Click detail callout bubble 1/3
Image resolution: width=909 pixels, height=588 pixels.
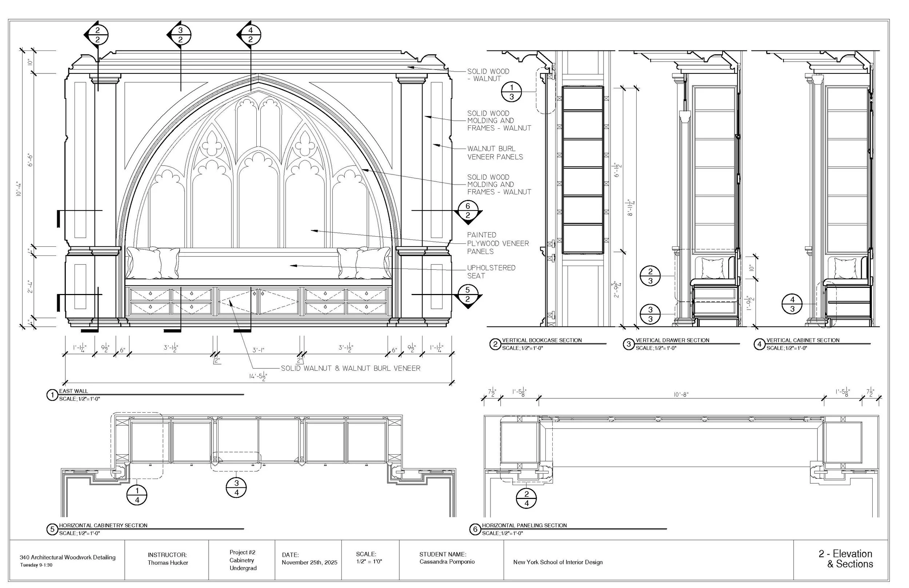[512, 92]
